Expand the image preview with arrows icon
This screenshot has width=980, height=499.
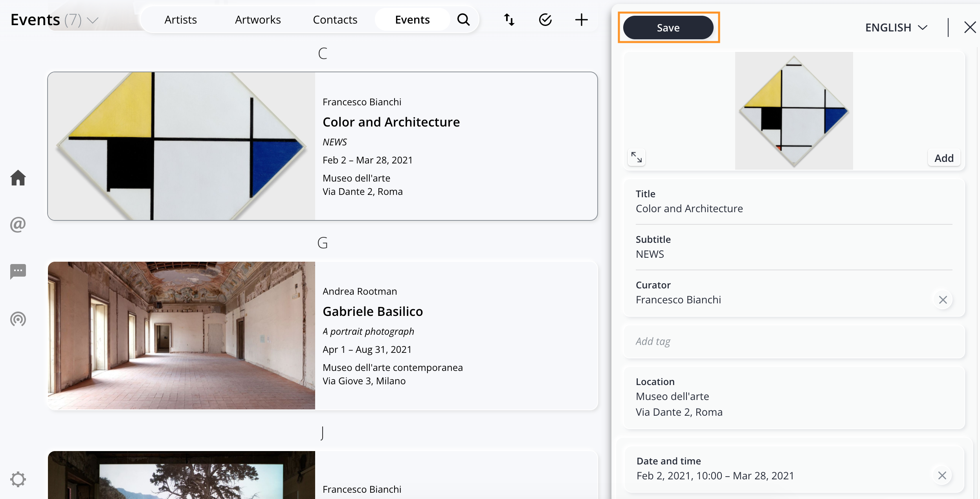637,157
